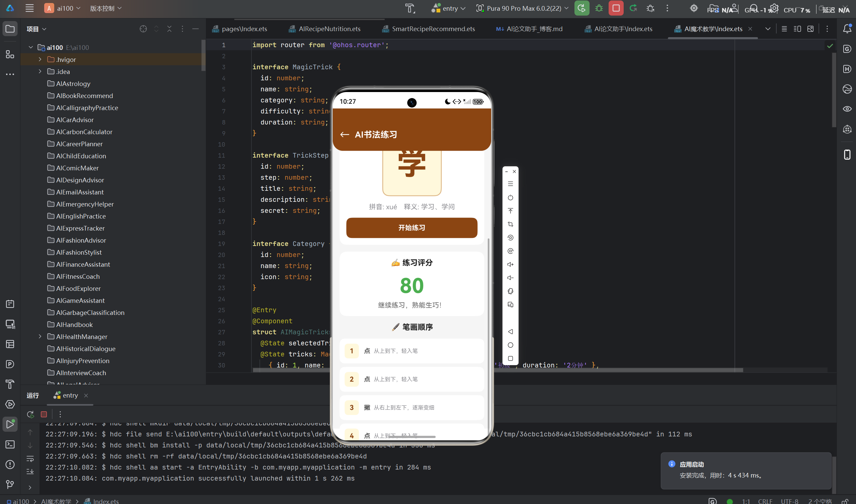Open the ai100 project dropdown
The height and width of the screenshot is (504, 856).
click(63, 8)
